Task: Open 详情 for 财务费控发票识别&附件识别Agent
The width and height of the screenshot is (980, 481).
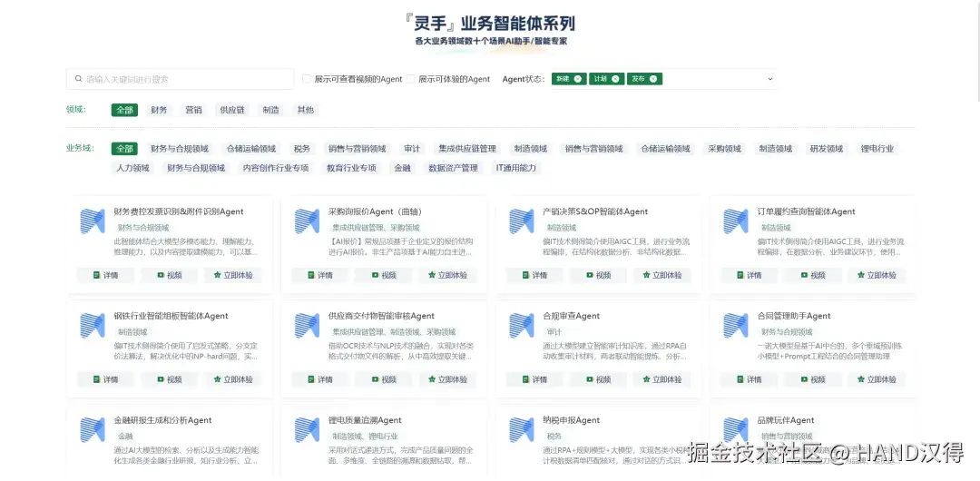Action: click(x=105, y=275)
